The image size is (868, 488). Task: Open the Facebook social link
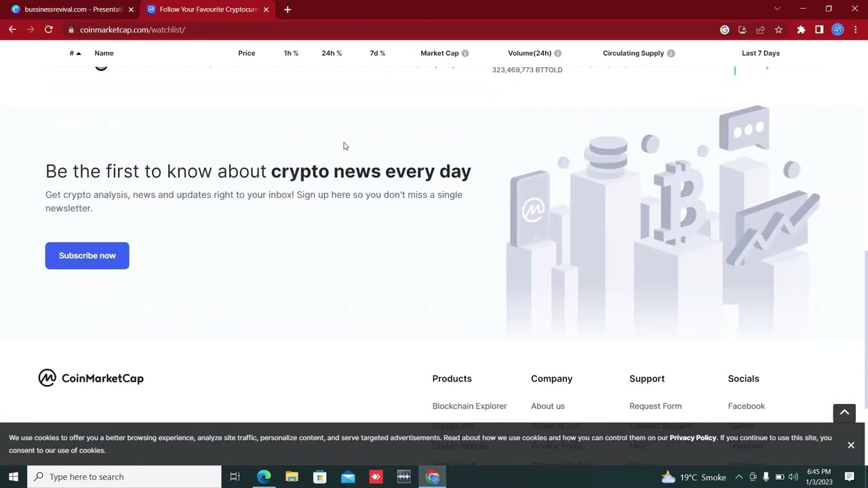tap(746, 406)
